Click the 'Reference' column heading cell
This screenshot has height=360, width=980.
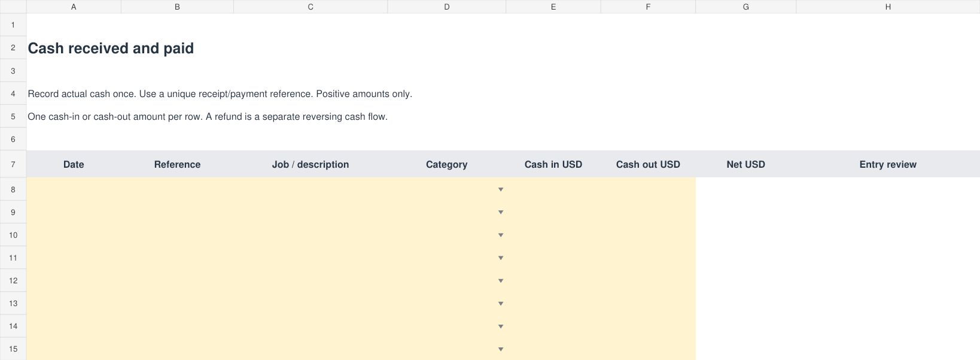point(177,164)
